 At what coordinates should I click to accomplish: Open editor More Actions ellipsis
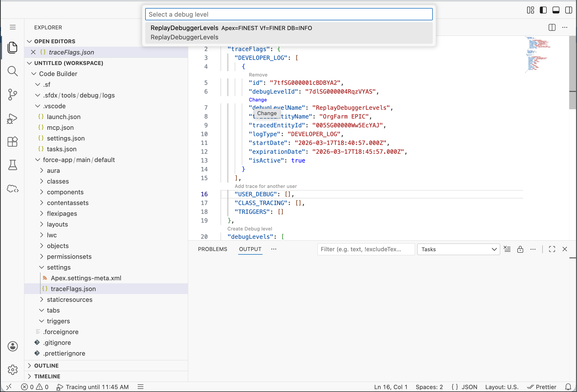(x=565, y=27)
